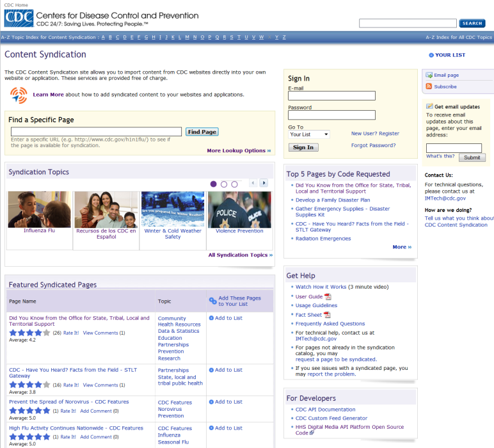
Task: Click New User? Register link
Action: tap(375, 134)
